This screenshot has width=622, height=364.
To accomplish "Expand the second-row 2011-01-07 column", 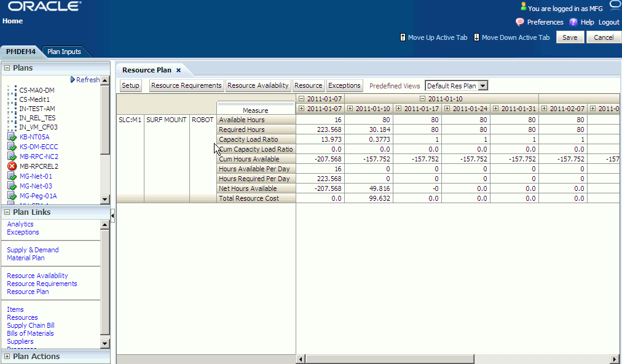I will point(302,109).
